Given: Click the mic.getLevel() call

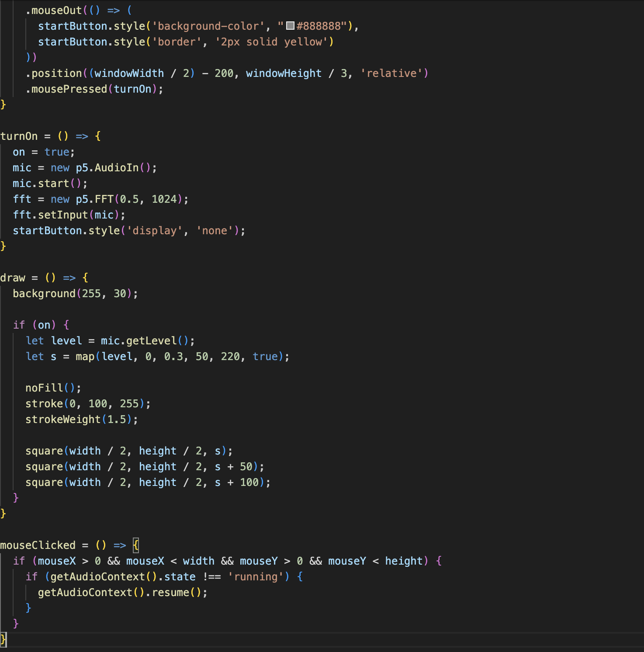Looking at the screenshot, I should [x=144, y=340].
